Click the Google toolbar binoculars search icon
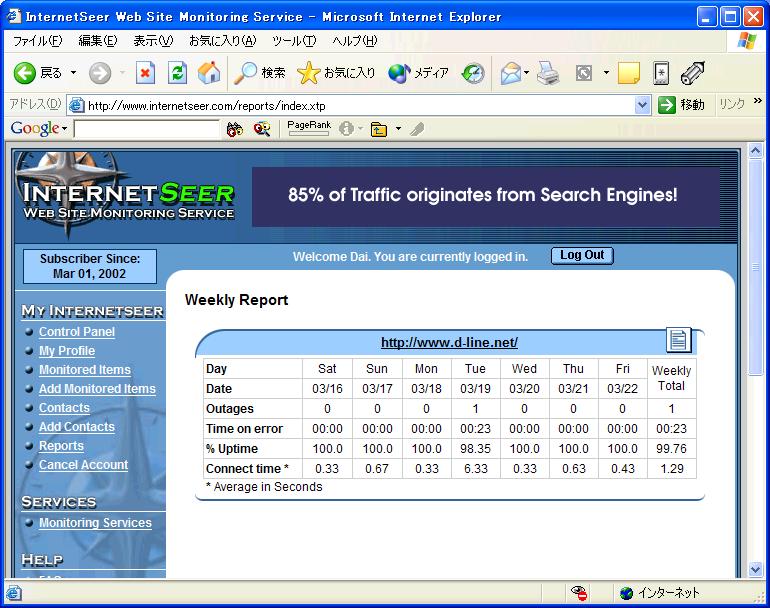This screenshot has width=770, height=608. click(235, 129)
